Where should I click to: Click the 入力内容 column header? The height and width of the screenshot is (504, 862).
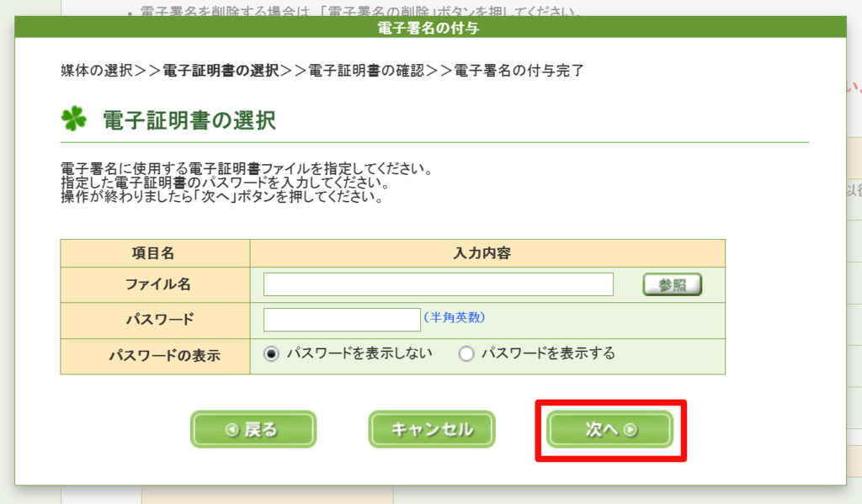click(x=487, y=253)
